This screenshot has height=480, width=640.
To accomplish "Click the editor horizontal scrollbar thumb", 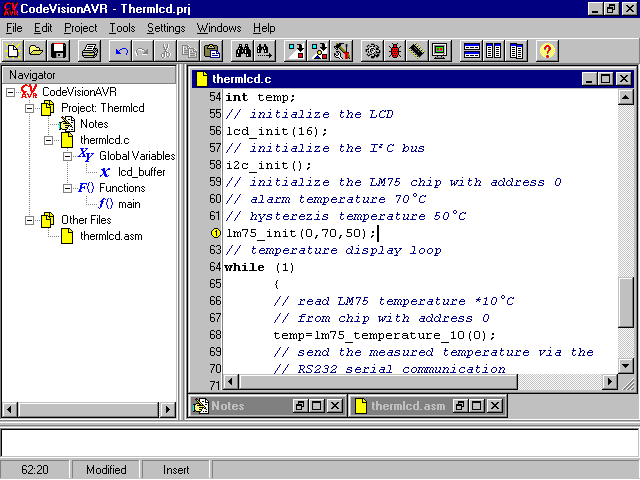I will 378,382.
